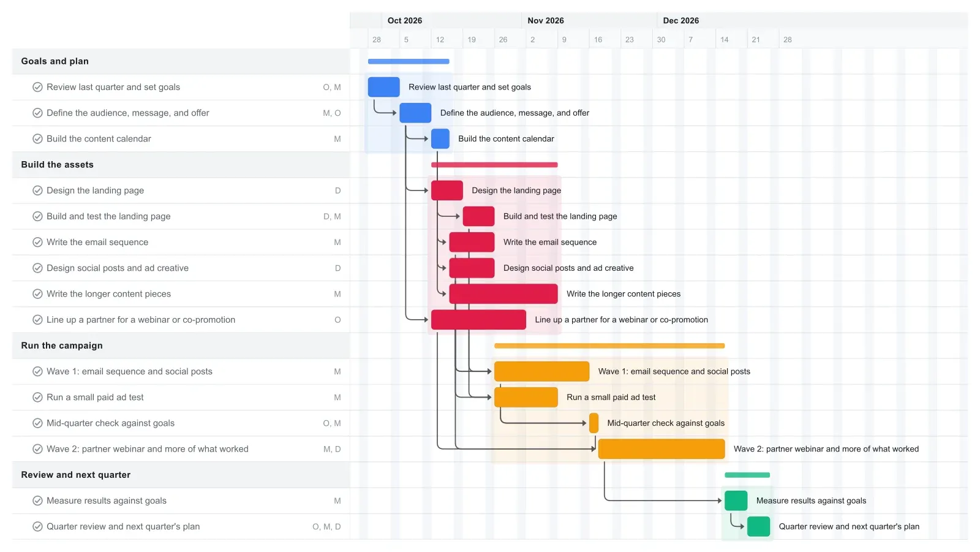This screenshot has width=980, height=552.
Task: Click the blue 'Build the content calendar' bar
Action: [440, 139]
